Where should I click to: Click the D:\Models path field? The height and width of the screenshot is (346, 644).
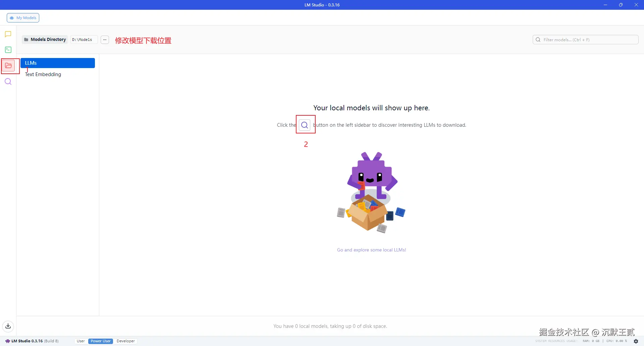(84, 40)
